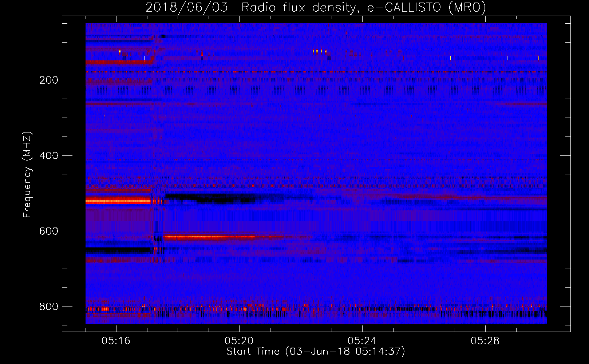This screenshot has height=364, width=589.
Task: Click the 05:20 time tick label
Action: tap(239, 341)
